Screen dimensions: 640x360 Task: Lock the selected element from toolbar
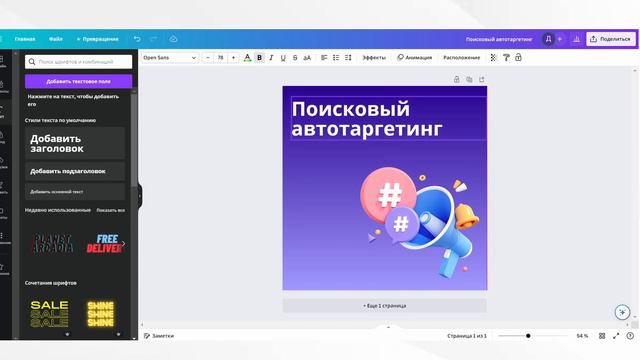518,57
